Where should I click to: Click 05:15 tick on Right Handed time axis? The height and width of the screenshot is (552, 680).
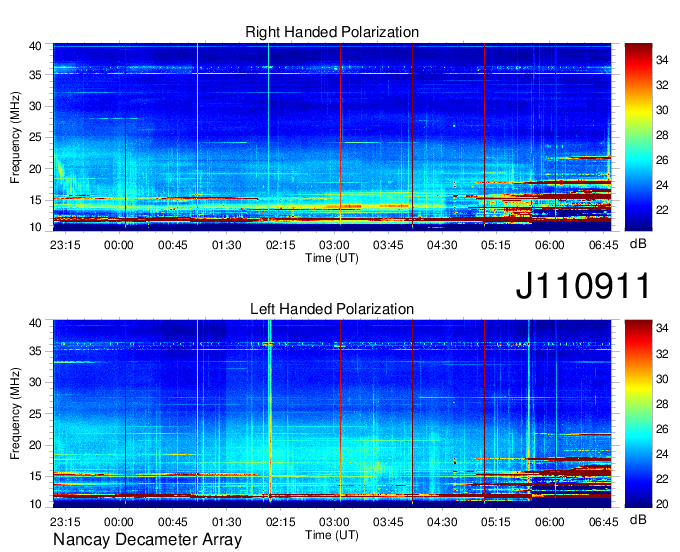(496, 245)
